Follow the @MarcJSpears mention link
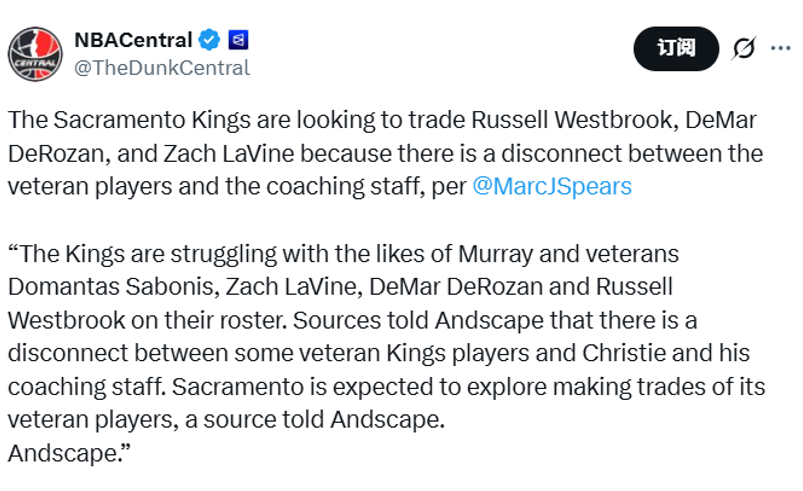 pos(551,187)
